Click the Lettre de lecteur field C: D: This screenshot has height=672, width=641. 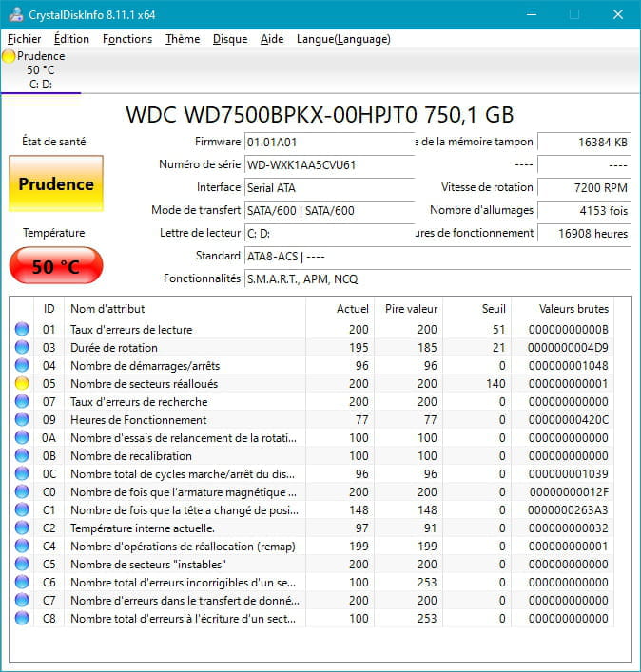[x=329, y=234]
